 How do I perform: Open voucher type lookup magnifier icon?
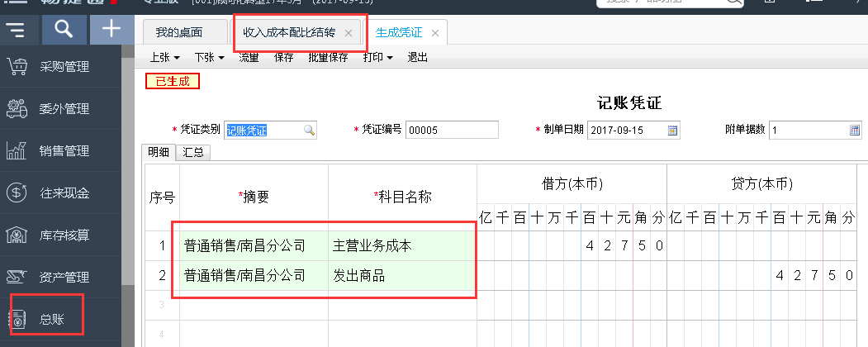[x=310, y=131]
